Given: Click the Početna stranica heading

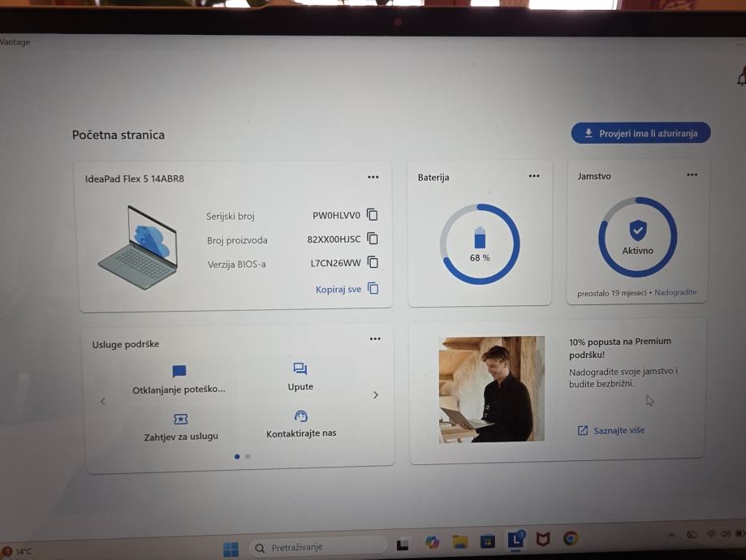Looking at the screenshot, I should pos(119,135).
